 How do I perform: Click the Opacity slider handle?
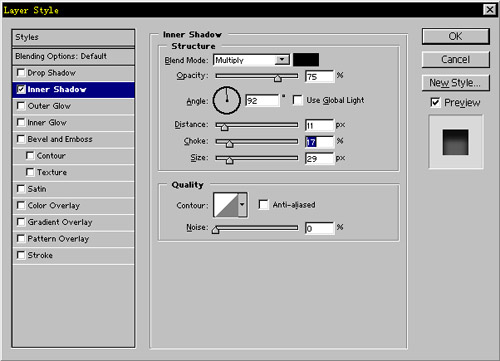point(278,78)
